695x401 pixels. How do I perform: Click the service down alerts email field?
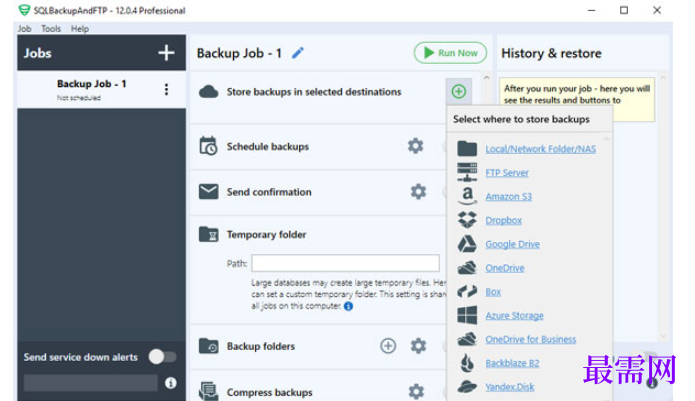(x=90, y=383)
